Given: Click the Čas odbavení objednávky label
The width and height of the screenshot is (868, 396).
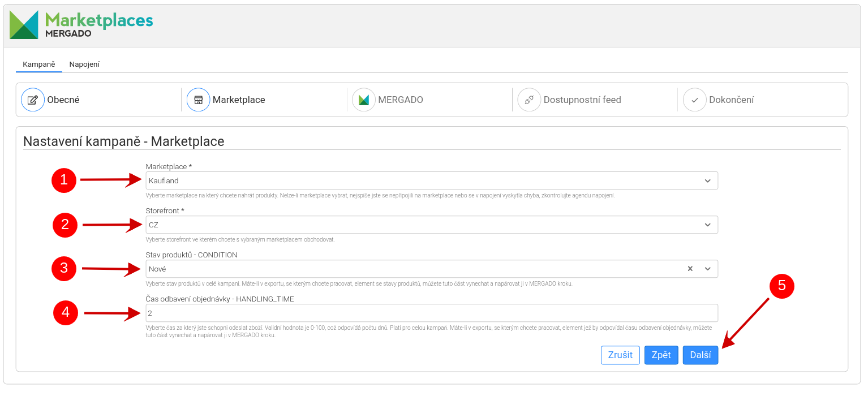Looking at the screenshot, I should pos(220,299).
